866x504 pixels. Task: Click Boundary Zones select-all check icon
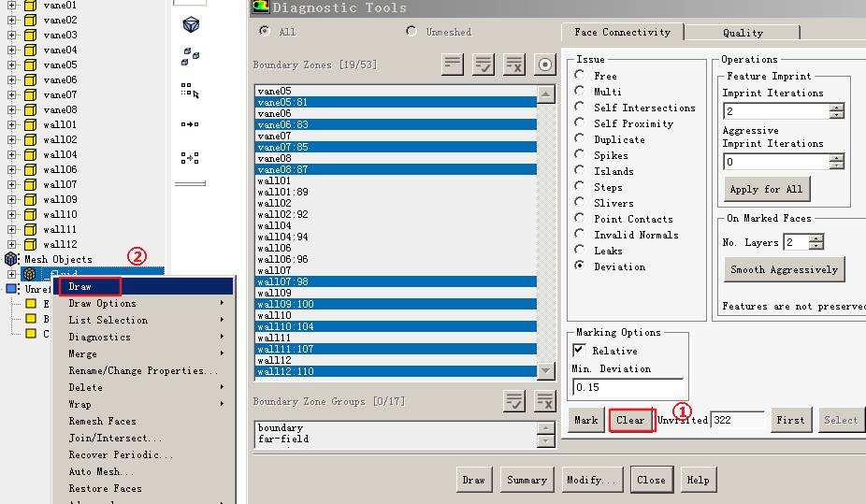tap(484, 65)
